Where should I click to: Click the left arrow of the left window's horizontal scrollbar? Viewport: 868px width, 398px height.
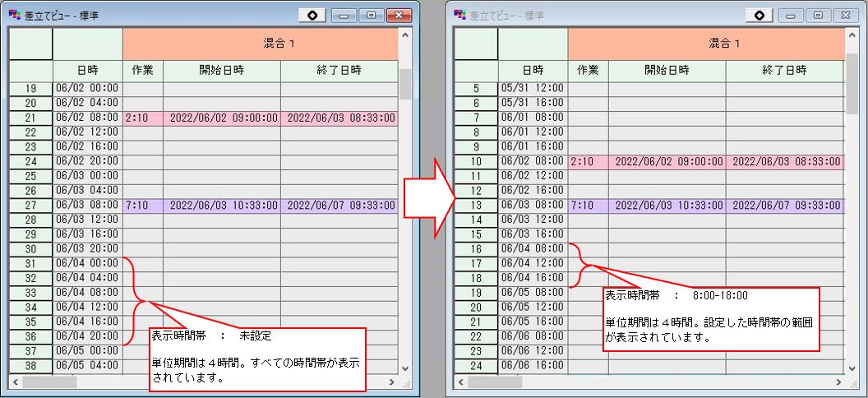(x=16, y=382)
